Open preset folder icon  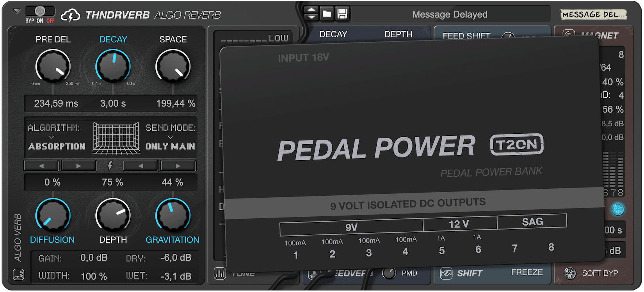pyautogui.click(x=327, y=14)
